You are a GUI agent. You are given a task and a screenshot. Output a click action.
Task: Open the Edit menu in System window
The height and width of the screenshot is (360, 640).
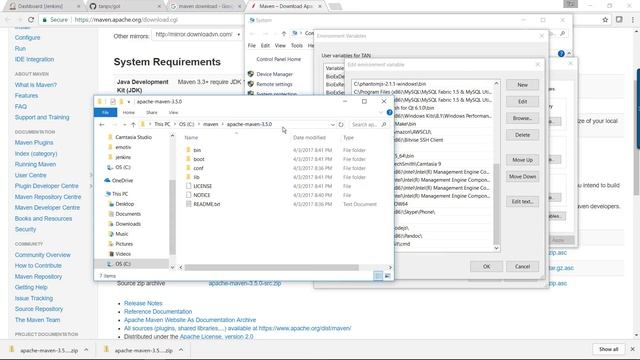point(265,46)
